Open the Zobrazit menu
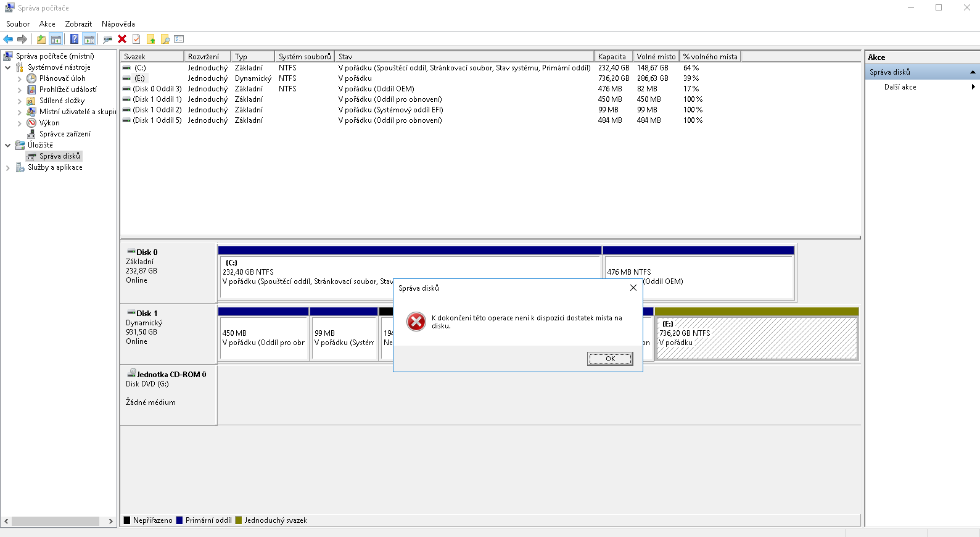 click(x=78, y=24)
